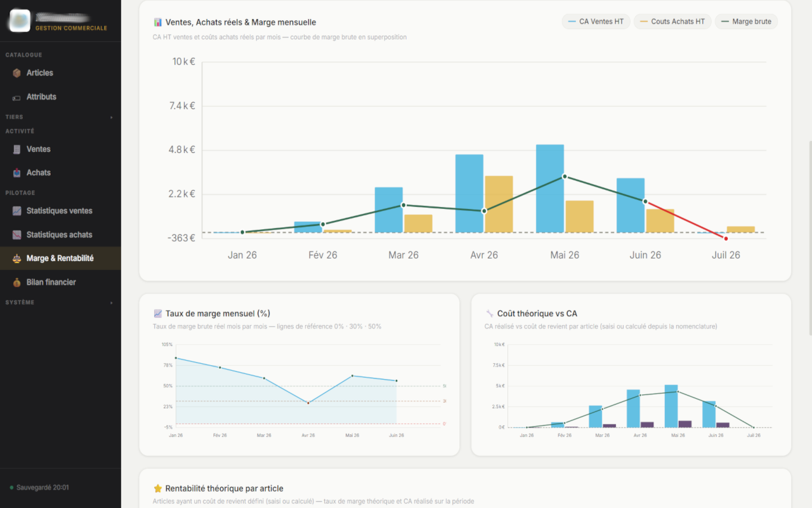
Task: Click the "10 k€" axis label in the top chart
Action: coord(183,62)
